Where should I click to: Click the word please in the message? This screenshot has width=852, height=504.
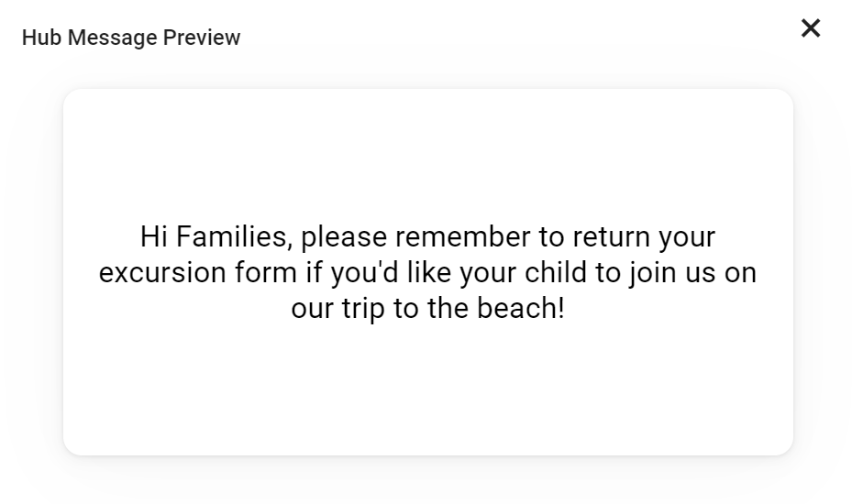coord(343,237)
